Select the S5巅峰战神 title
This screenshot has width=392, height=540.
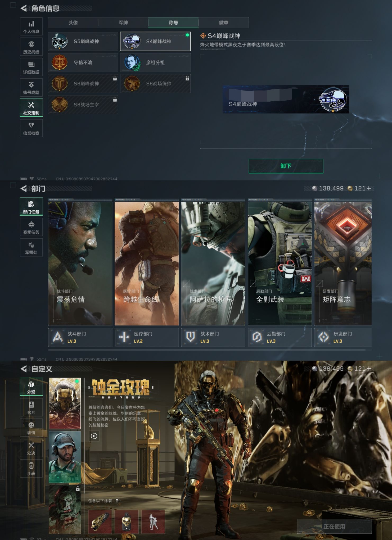83,42
